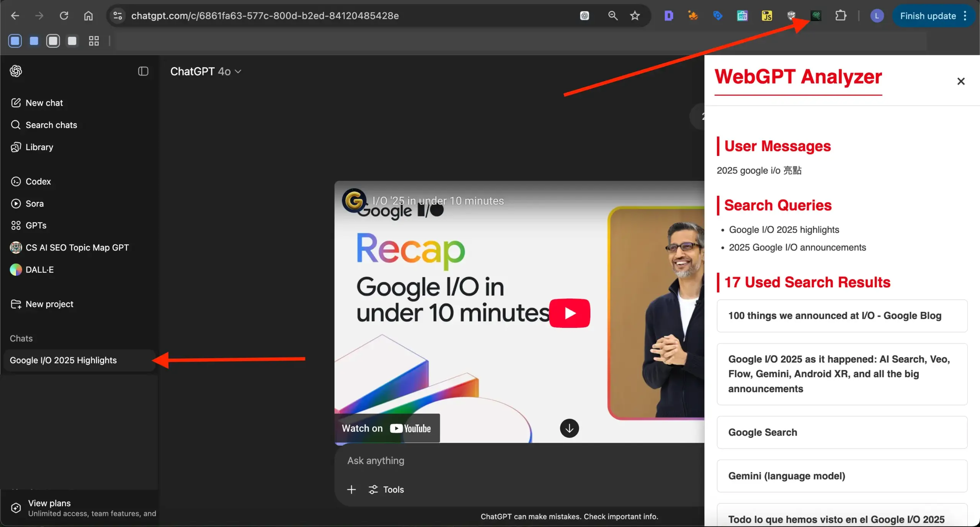Screen dimensions: 980x527
Task: Play the Google I/O recap video
Action: tap(570, 313)
